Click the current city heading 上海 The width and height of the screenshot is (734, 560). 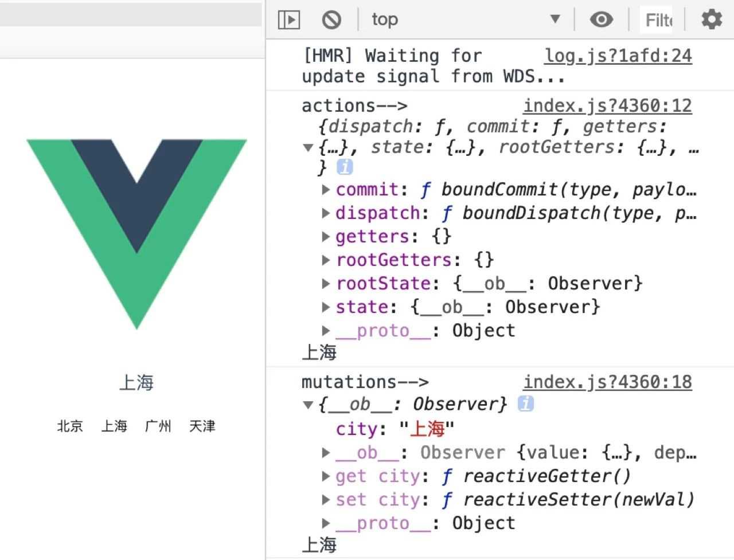[x=136, y=382]
